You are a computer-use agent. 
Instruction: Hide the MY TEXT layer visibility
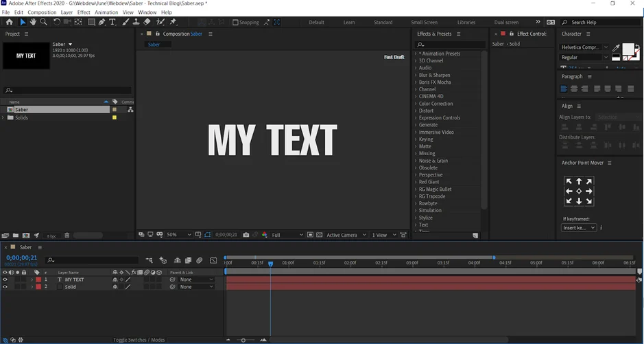tap(5, 279)
